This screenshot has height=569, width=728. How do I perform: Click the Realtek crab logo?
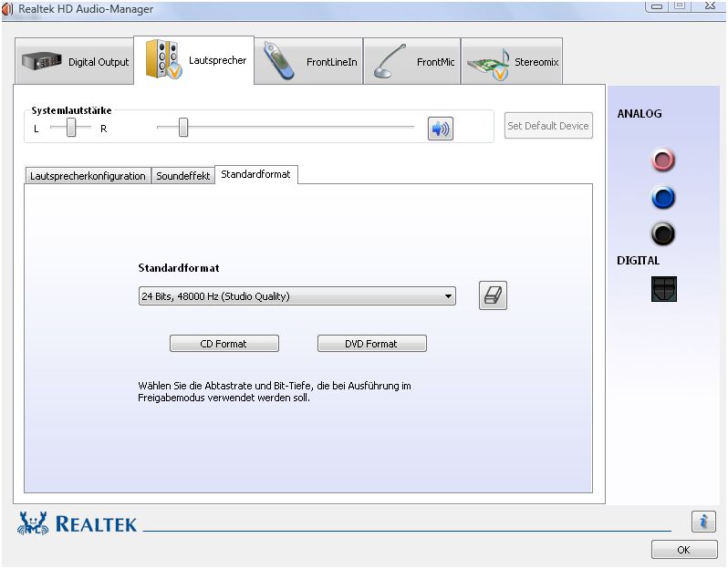pyautogui.click(x=33, y=523)
